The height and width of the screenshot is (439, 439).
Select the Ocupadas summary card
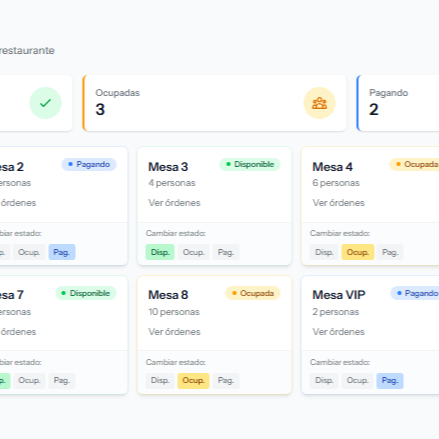(214, 103)
